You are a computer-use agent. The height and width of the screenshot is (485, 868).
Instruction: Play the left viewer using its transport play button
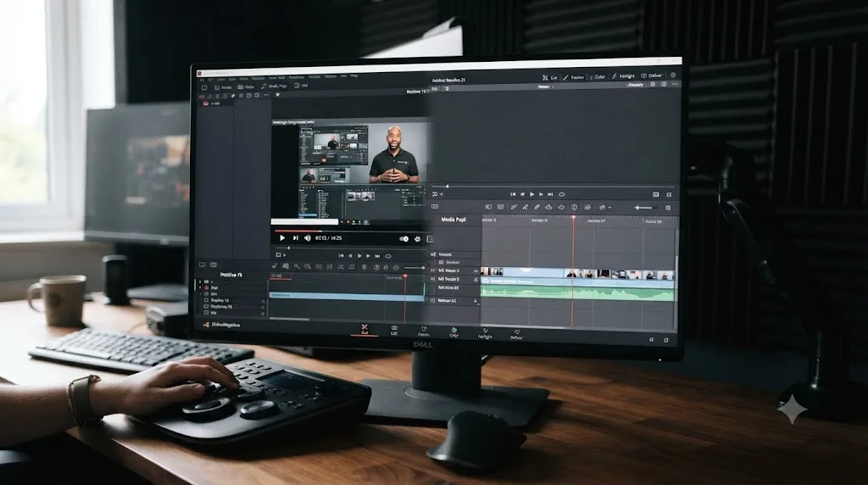[359, 256]
